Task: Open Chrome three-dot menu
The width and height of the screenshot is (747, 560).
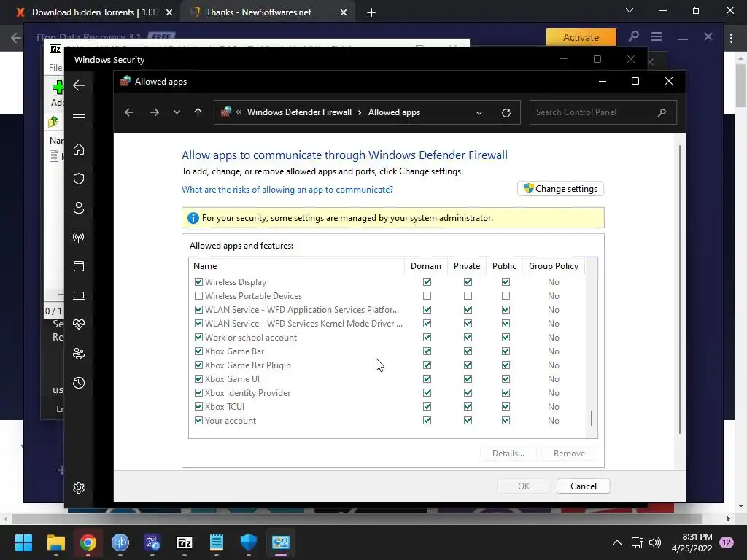Action: click(731, 38)
